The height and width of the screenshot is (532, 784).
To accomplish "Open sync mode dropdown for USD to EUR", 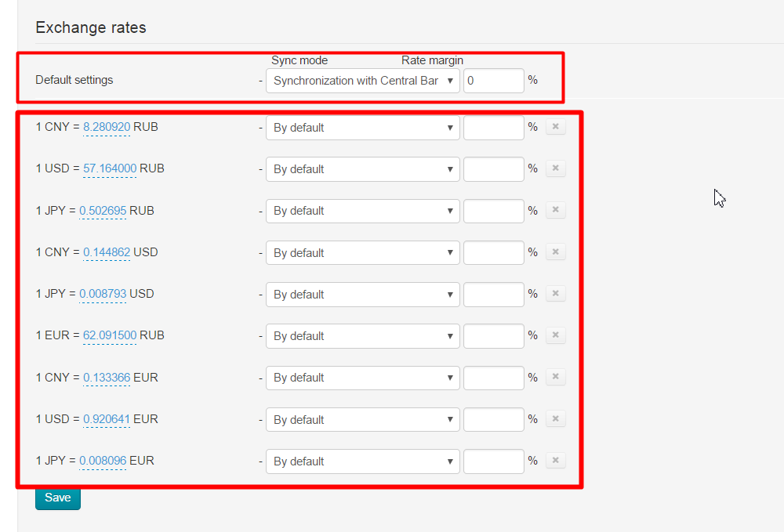I will 362,420.
